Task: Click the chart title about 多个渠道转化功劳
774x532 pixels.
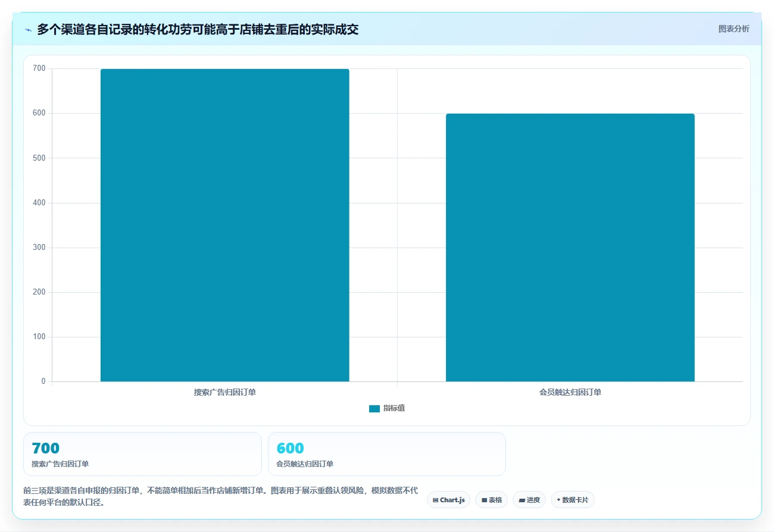Action: (x=198, y=29)
